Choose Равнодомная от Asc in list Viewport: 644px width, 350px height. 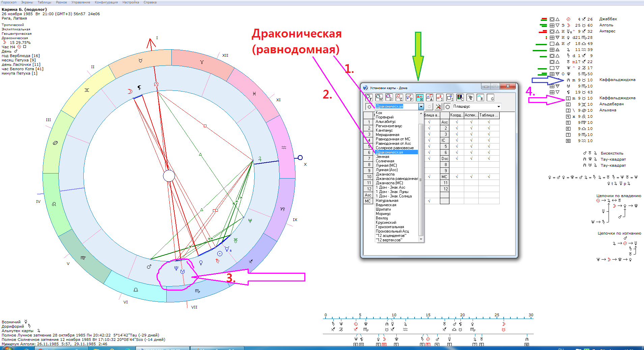393,143
